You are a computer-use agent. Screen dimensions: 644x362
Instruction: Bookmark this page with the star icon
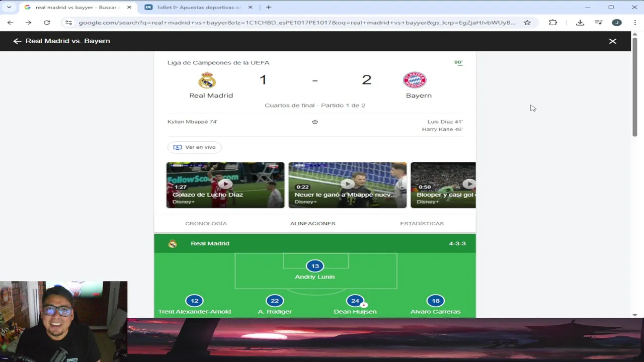click(x=527, y=23)
